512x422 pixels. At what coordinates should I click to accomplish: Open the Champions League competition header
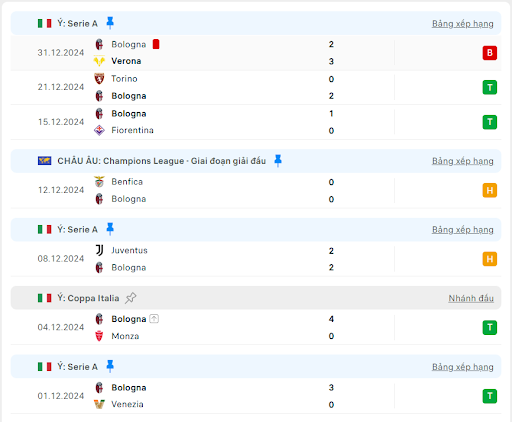[x=256, y=161]
